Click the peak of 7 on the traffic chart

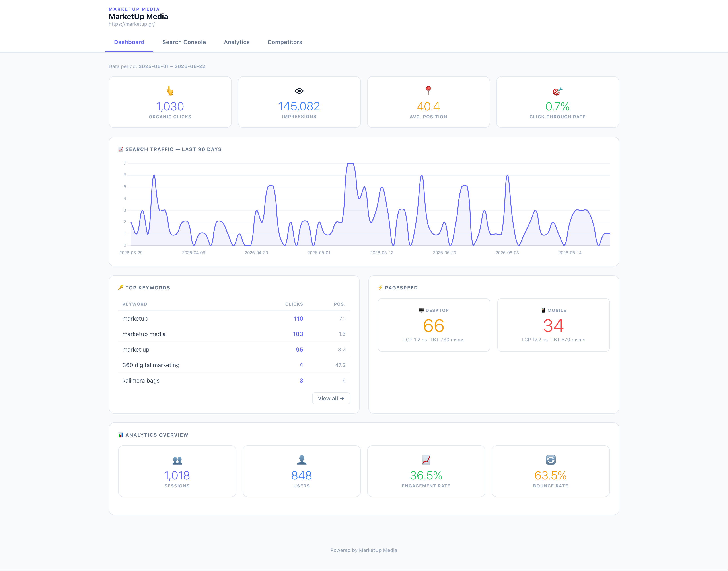(x=350, y=164)
